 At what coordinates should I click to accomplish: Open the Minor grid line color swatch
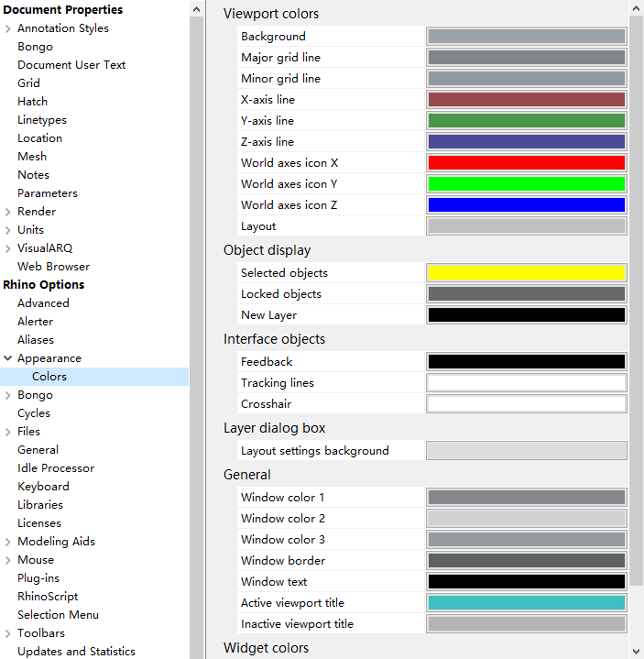527,78
